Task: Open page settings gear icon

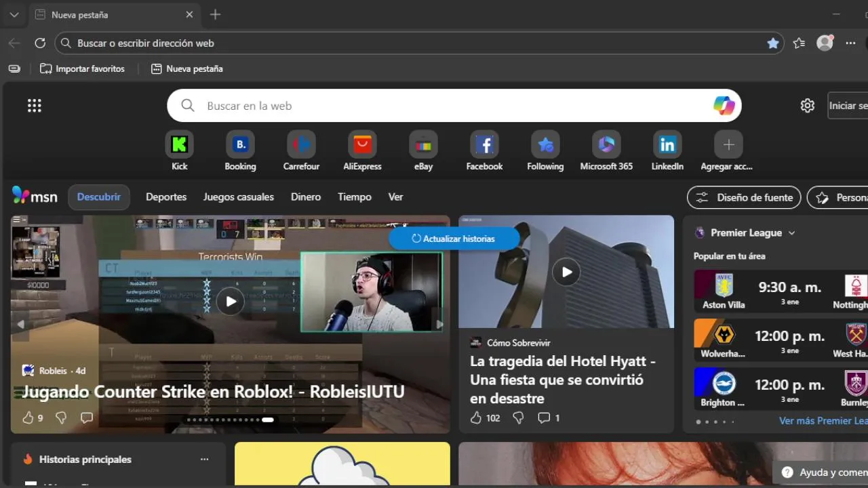Action: pyautogui.click(x=807, y=106)
